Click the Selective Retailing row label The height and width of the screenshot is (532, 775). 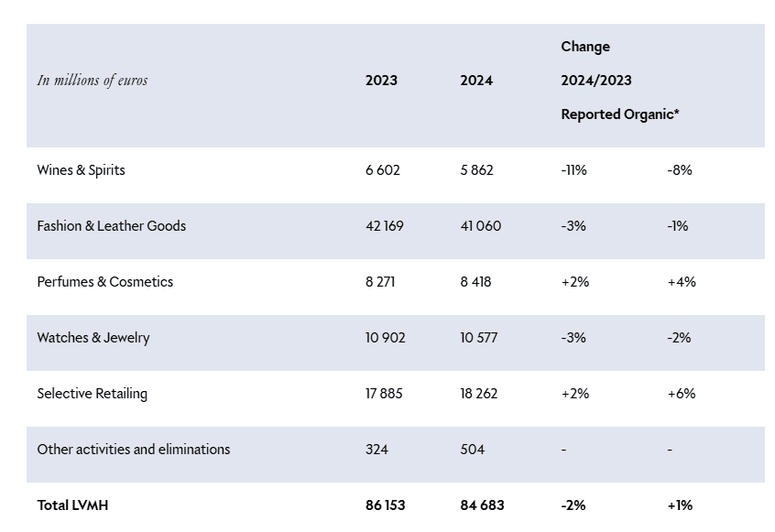click(92, 394)
